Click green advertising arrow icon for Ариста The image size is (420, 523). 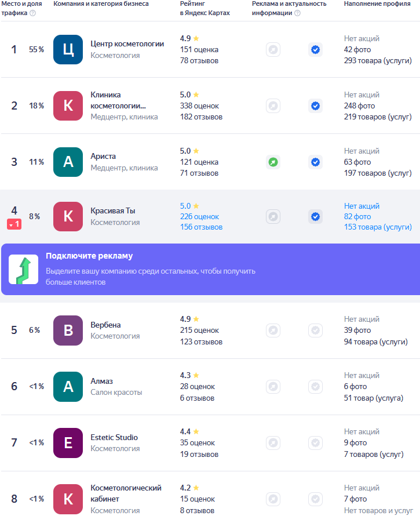(273, 162)
